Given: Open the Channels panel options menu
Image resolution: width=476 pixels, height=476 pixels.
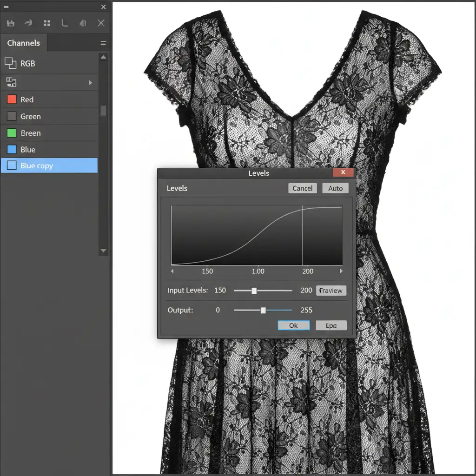Looking at the screenshot, I should click(103, 43).
